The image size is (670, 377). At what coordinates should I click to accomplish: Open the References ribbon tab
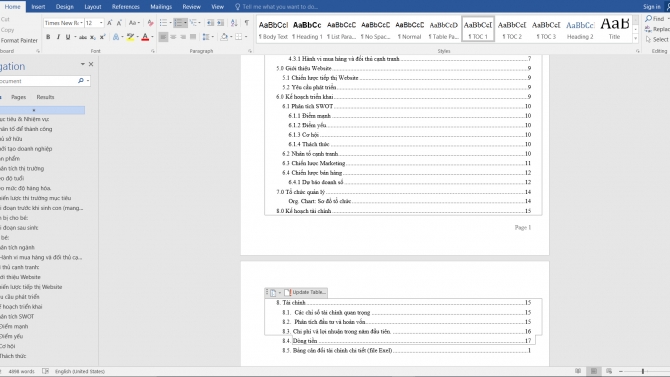point(126,6)
